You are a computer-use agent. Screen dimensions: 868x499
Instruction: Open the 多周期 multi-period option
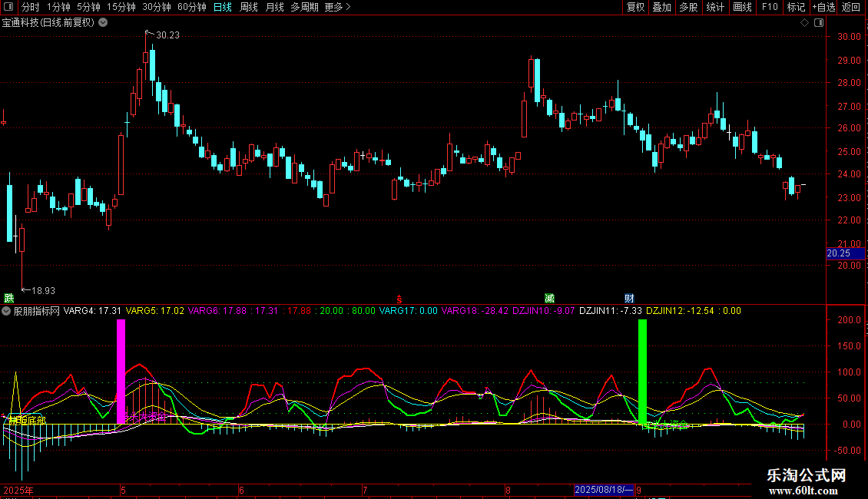tap(305, 7)
